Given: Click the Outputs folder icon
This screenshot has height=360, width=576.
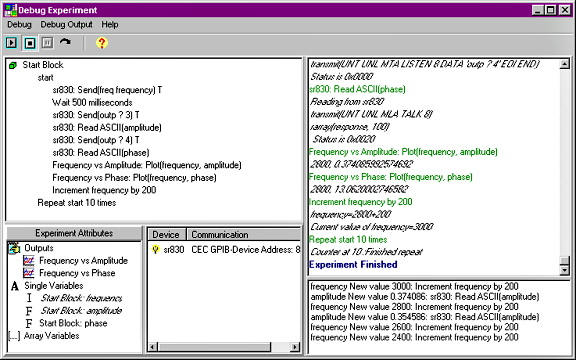Looking at the screenshot, I should 14,248.
